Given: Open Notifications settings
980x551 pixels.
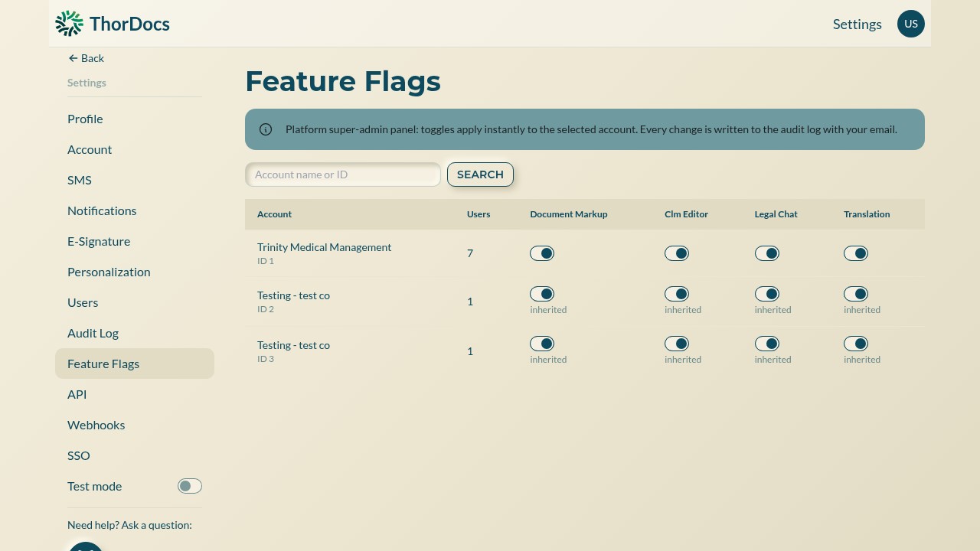Looking at the screenshot, I should click(x=135, y=210).
